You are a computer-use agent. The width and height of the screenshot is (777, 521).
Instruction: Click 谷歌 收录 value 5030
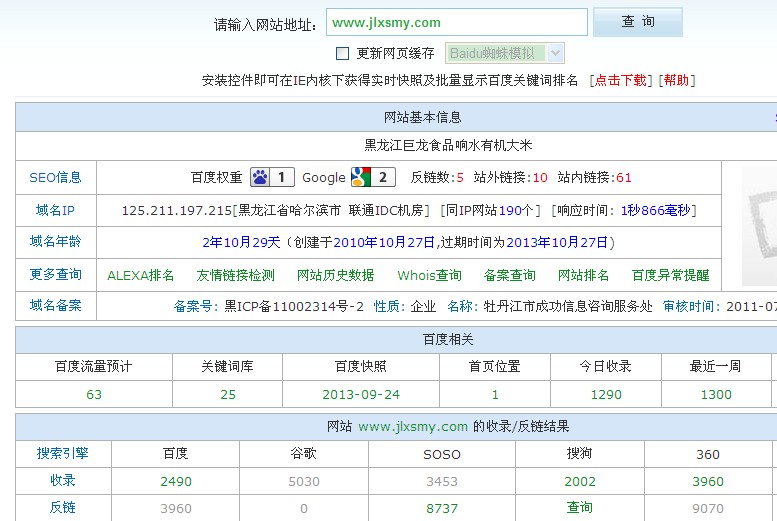pyautogui.click(x=304, y=481)
